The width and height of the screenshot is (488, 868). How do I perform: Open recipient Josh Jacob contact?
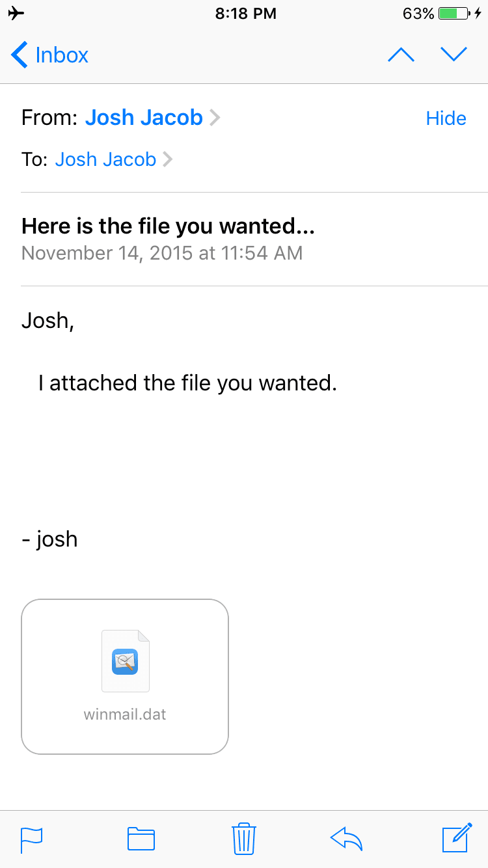pos(105,159)
